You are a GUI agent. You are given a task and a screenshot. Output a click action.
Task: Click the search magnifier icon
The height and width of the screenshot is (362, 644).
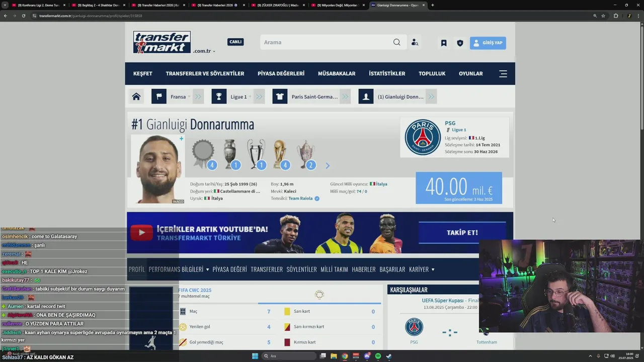pos(397,42)
